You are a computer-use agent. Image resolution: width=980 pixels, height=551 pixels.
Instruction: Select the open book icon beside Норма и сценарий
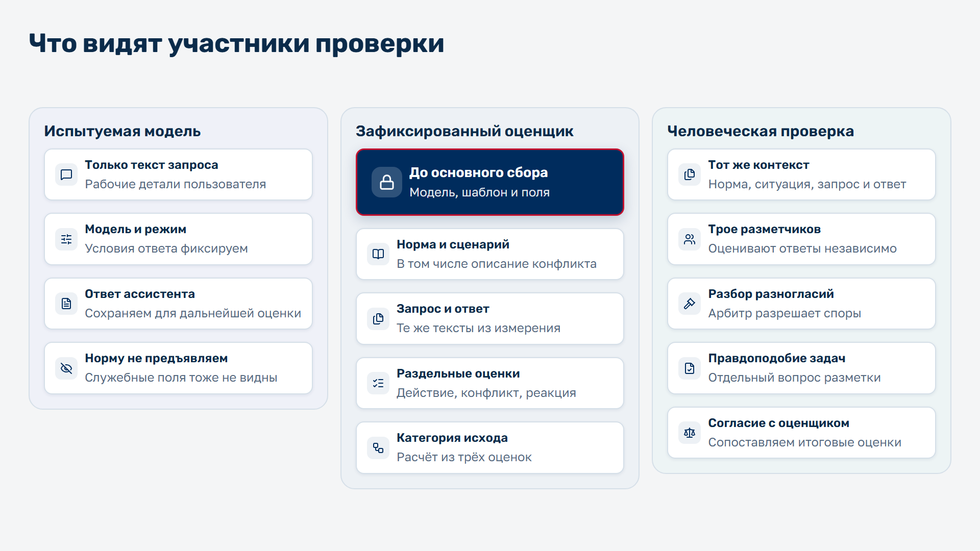[378, 254]
